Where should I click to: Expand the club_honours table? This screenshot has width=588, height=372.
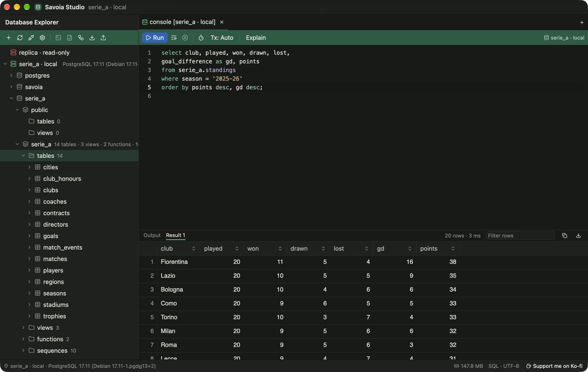[29, 179]
